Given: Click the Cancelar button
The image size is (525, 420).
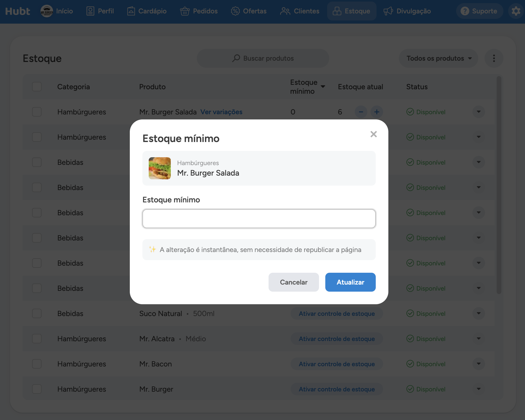Looking at the screenshot, I should 294,282.
